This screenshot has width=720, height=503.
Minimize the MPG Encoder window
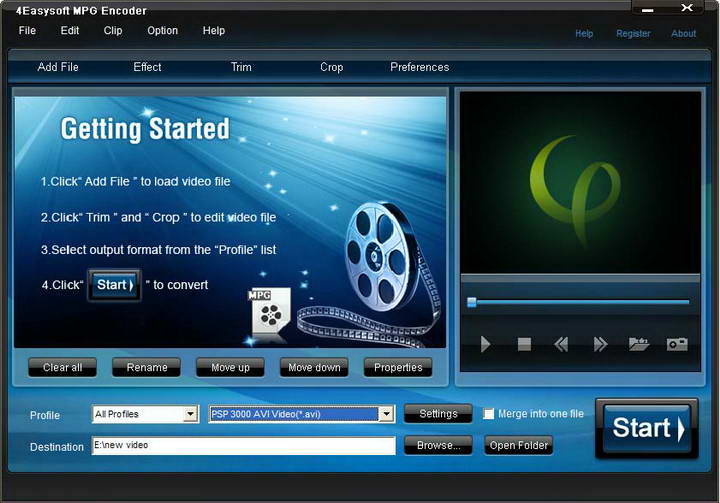tap(647, 9)
